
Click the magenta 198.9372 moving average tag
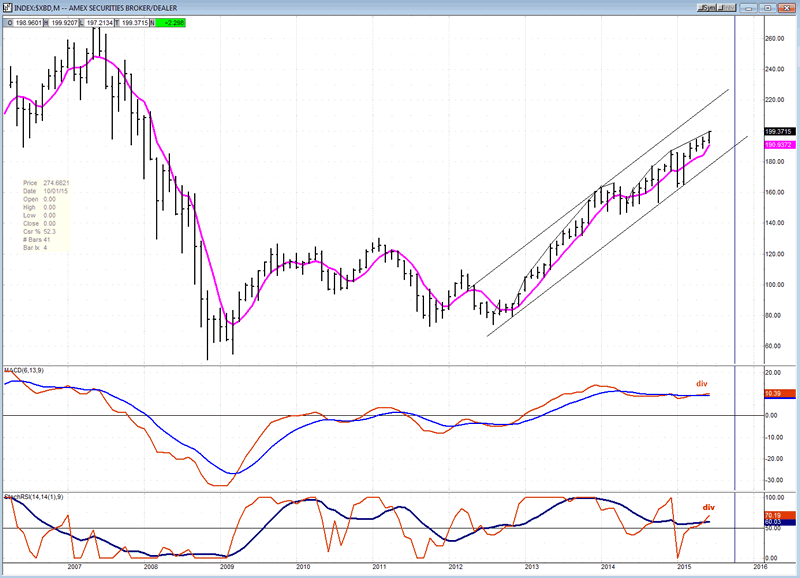(x=778, y=144)
